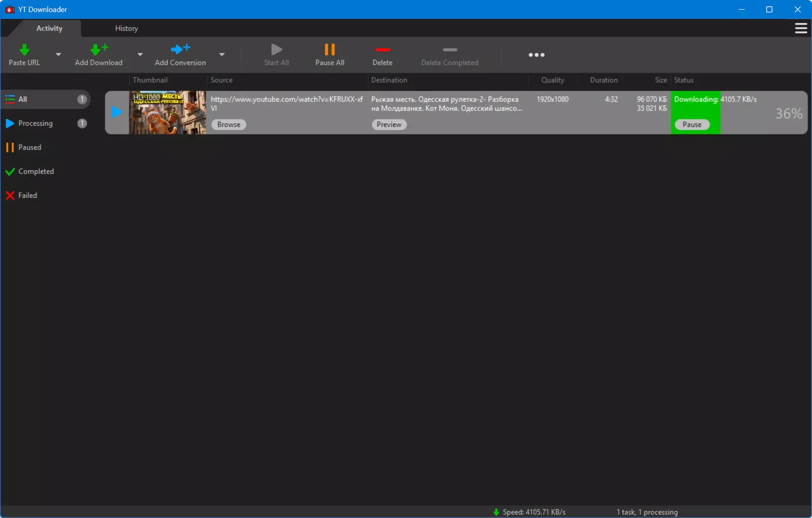Click the Browse button for the source URL
This screenshot has height=518, width=812.
pos(229,124)
